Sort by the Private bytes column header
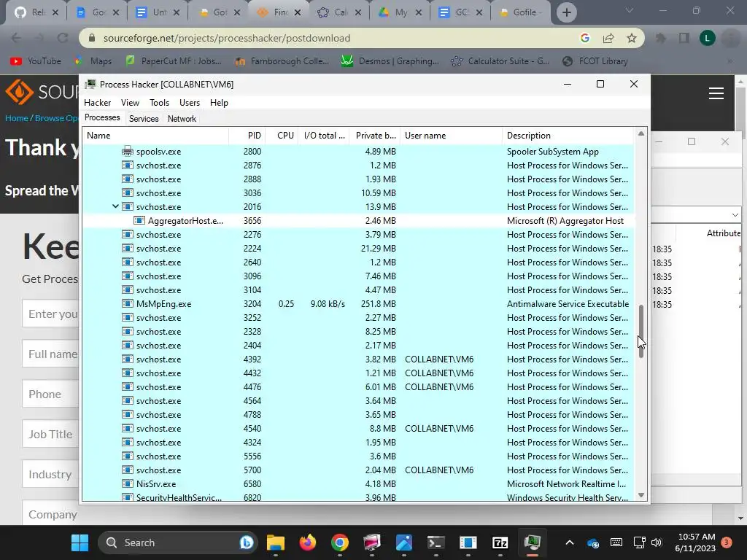The width and height of the screenshot is (747, 560). (x=374, y=135)
